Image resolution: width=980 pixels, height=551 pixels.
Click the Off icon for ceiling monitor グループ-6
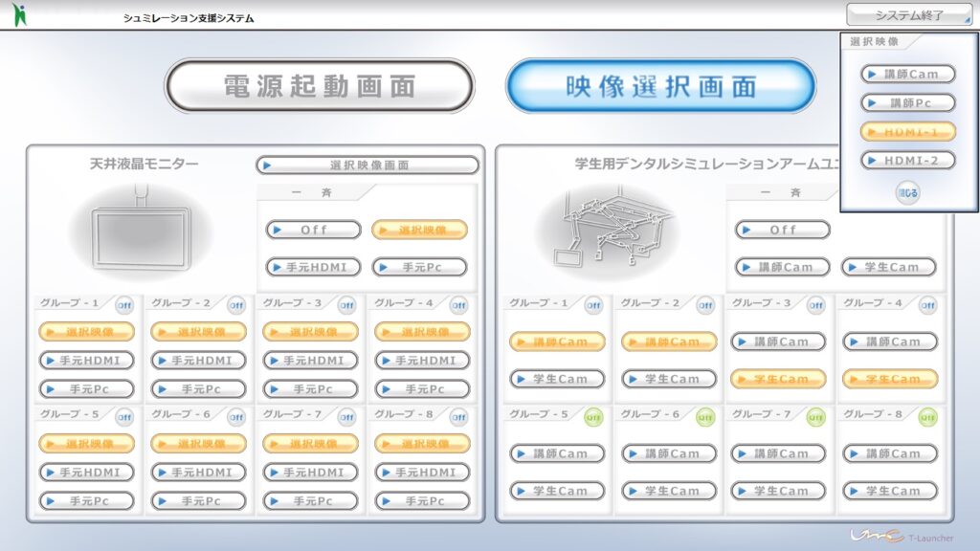235,417
